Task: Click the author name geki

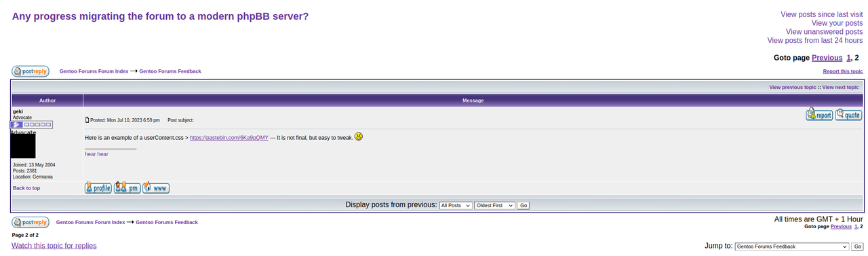Action: [18, 111]
